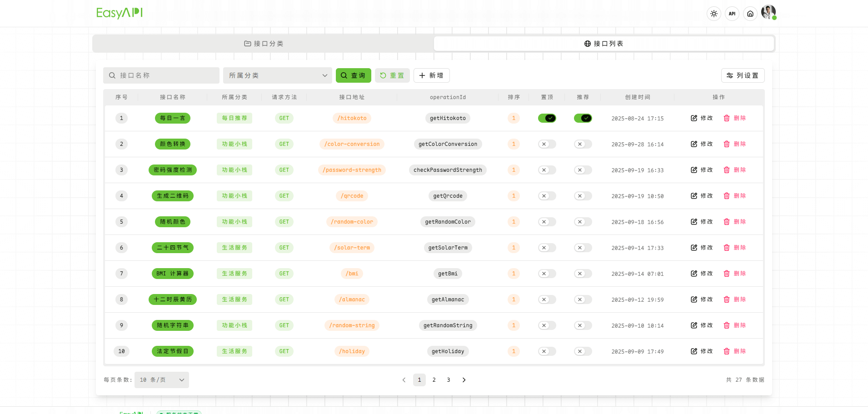The height and width of the screenshot is (414, 868).
Task: Select the 接口列表 tab
Action: [x=604, y=44]
